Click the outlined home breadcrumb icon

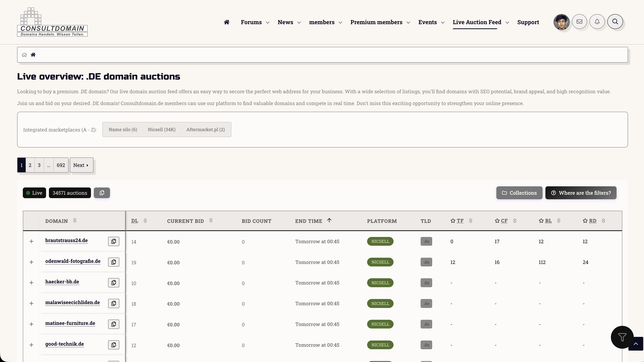point(24,55)
